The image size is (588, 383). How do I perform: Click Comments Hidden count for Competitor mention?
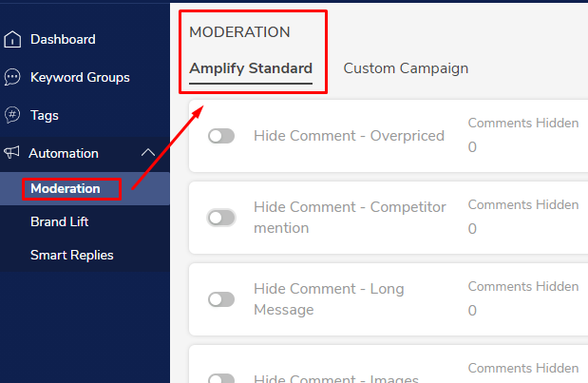[x=472, y=229]
